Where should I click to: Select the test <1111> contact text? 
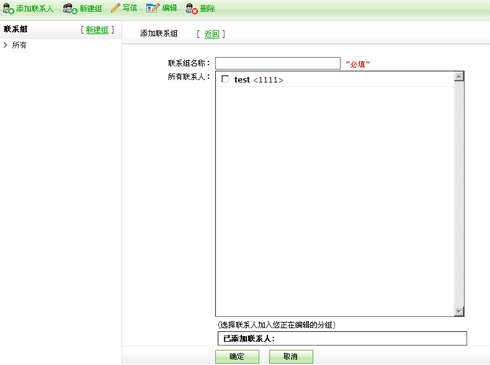(x=259, y=80)
